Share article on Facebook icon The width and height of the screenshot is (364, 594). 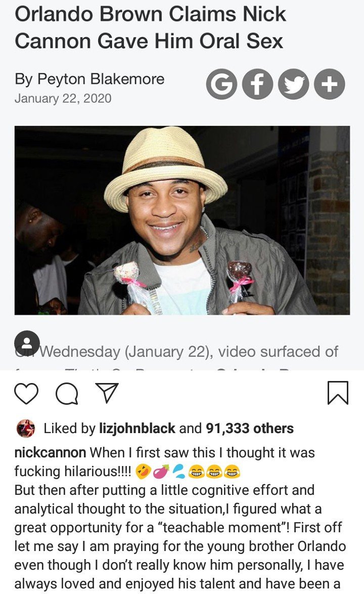tap(257, 84)
